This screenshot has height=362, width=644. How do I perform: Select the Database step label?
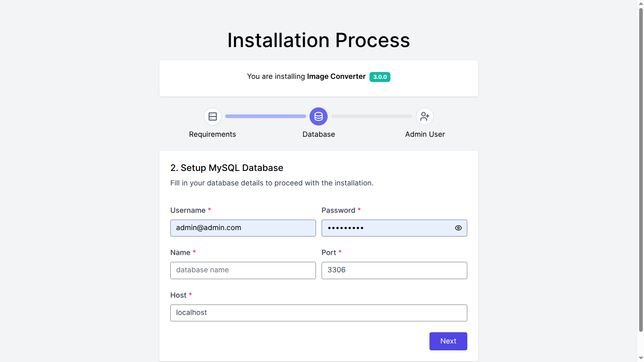coord(318,134)
